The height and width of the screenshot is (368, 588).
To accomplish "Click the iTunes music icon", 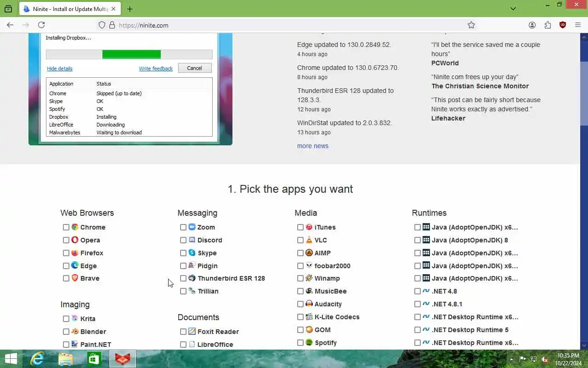I will click(x=309, y=227).
